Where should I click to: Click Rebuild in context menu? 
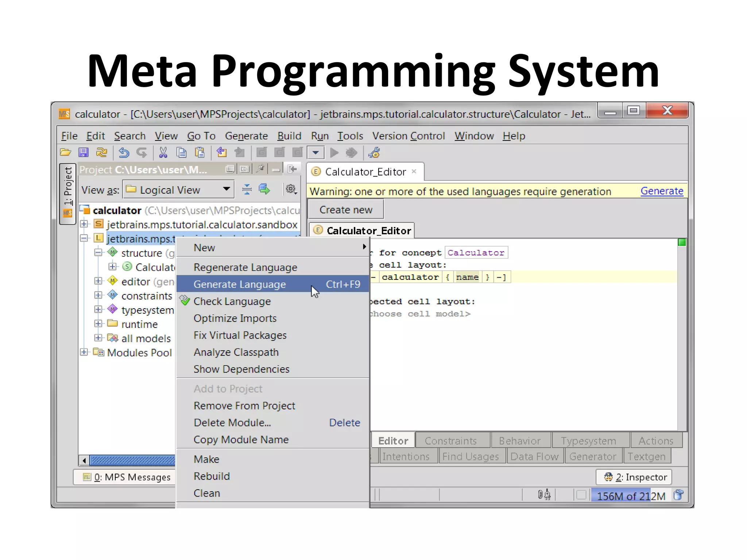[273, 476]
